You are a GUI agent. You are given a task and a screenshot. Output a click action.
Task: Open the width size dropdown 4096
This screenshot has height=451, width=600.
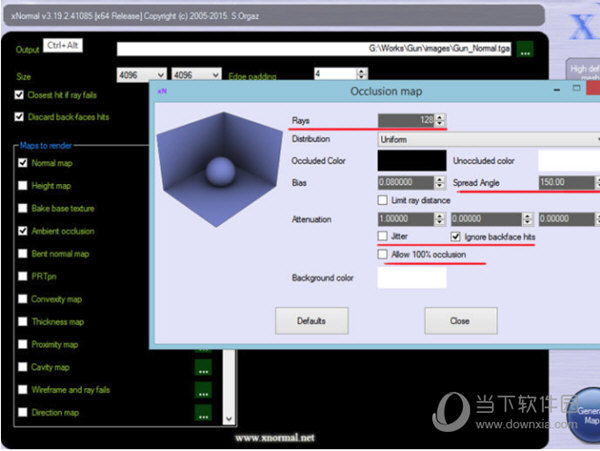click(142, 75)
